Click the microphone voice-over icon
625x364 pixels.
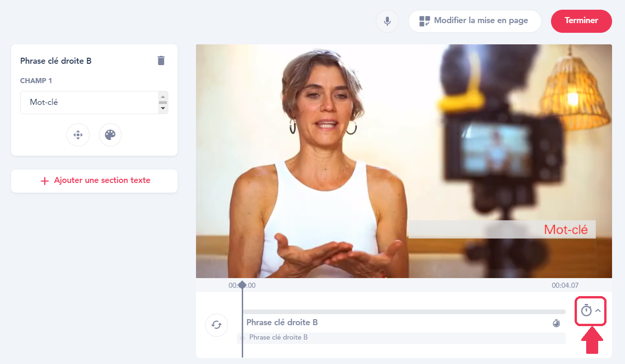tap(387, 21)
